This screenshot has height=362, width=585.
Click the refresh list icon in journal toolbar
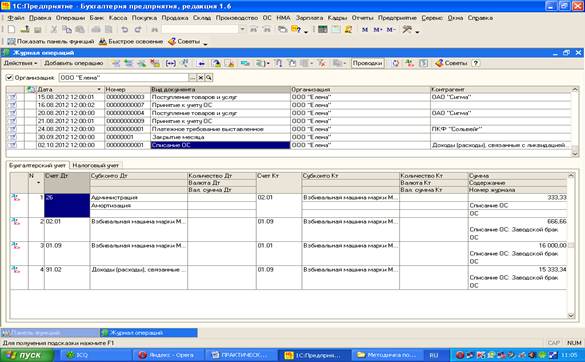395,63
